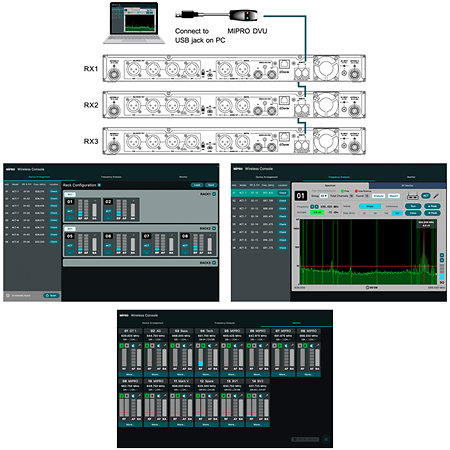Click microphone edit icon on 12 Spare card

tap(216, 396)
